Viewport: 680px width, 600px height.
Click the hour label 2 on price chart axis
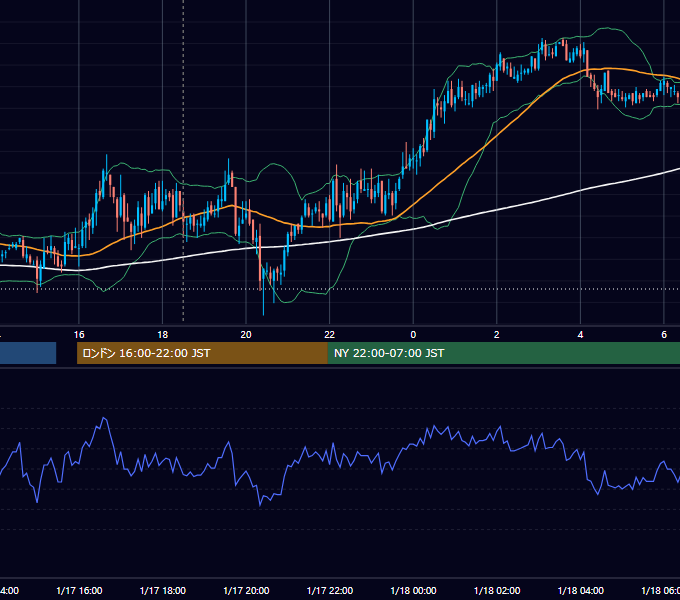point(497,335)
